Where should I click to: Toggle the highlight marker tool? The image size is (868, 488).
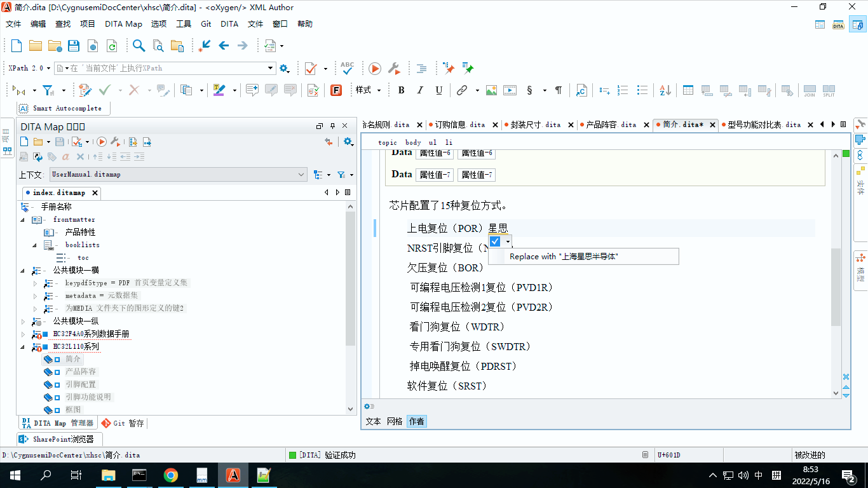pos(219,90)
